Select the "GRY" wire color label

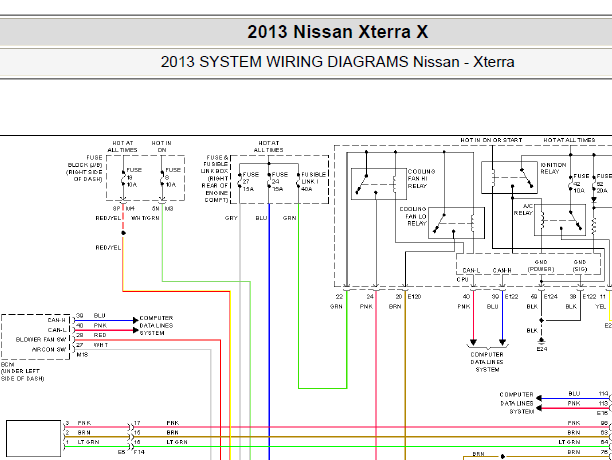(x=231, y=218)
